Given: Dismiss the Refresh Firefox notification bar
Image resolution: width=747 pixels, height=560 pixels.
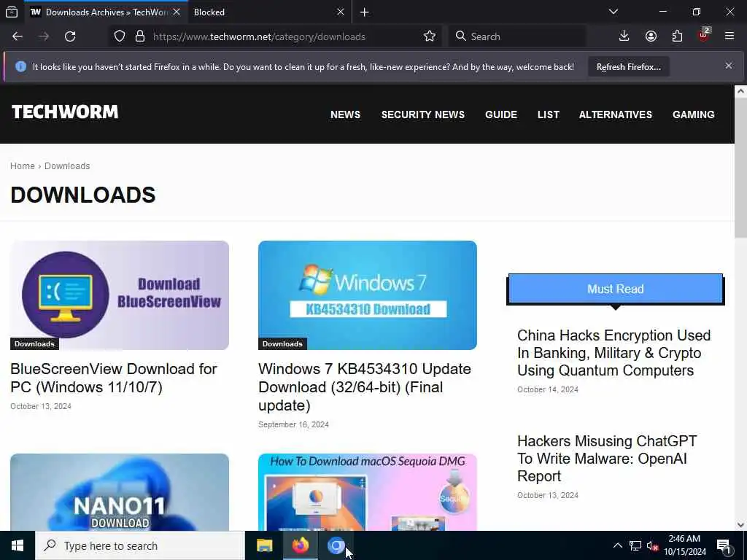Looking at the screenshot, I should [729, 66].
